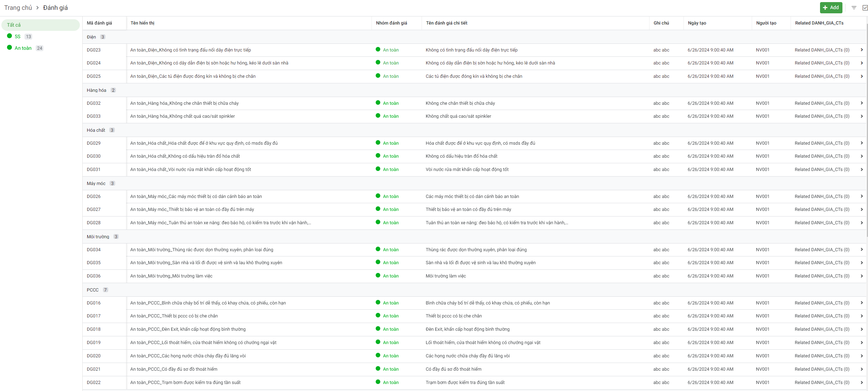Click the green Add button
The height and width of the screenshot is (391, 868).
[831, 8]
